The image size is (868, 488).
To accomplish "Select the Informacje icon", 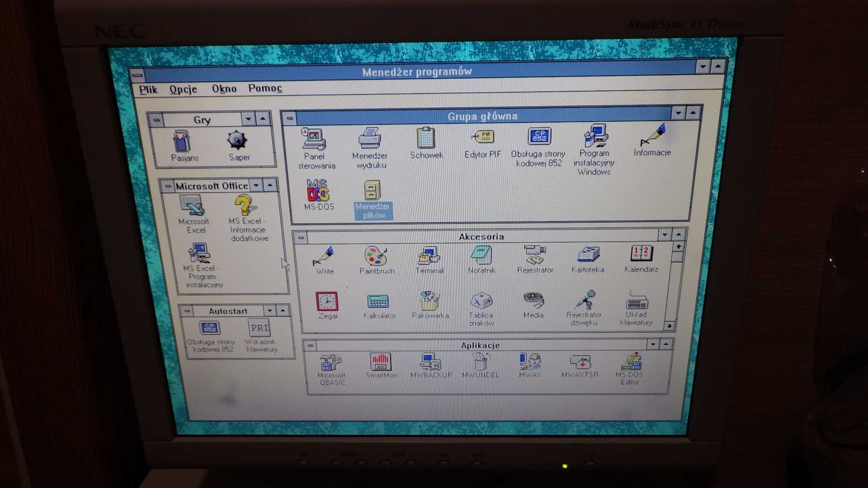I will (x=653, y=135).
